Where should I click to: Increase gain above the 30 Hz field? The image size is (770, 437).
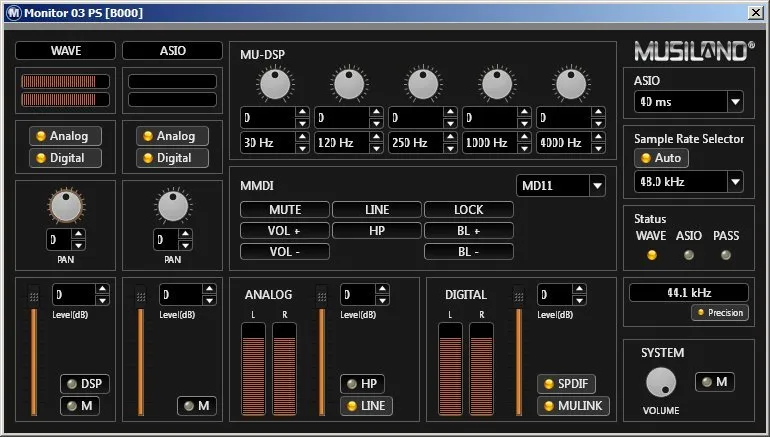coord(302,112)
